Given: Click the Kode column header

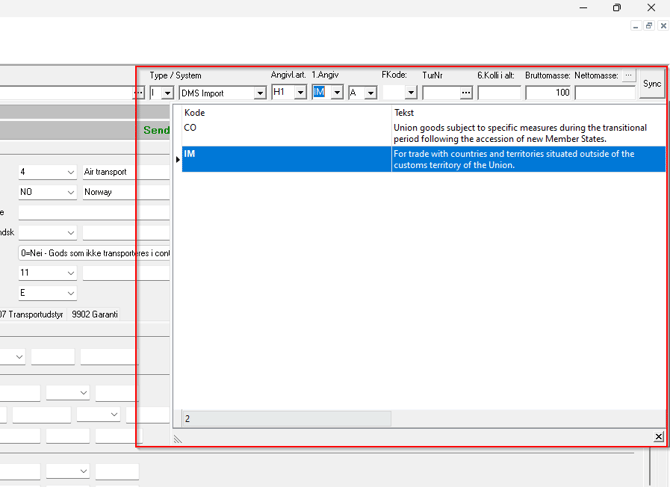Looking at the screenshot, I should click(x=280, y=113).
